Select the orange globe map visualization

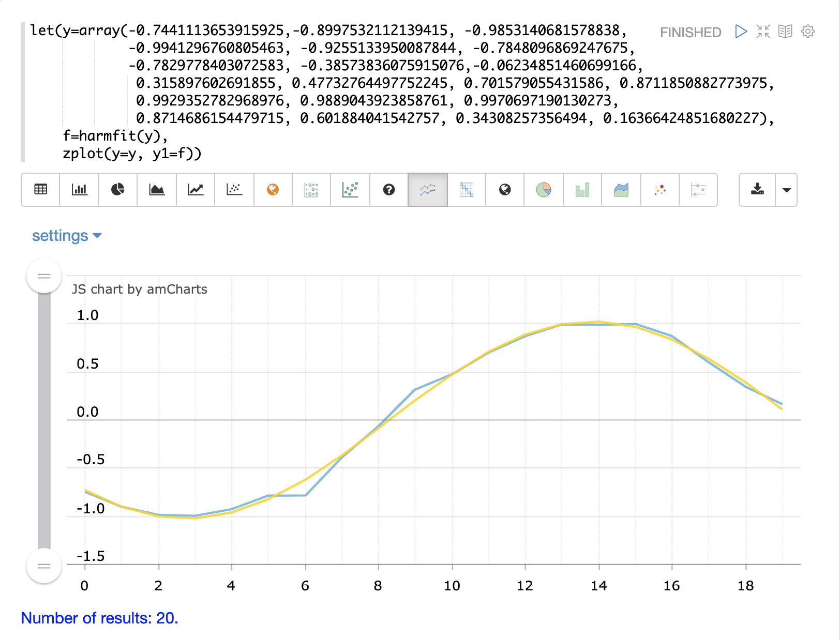273,190
